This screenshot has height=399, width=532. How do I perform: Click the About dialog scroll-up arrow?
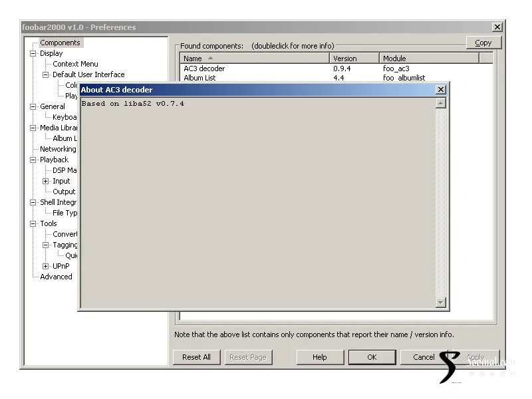tap(440, 103)
